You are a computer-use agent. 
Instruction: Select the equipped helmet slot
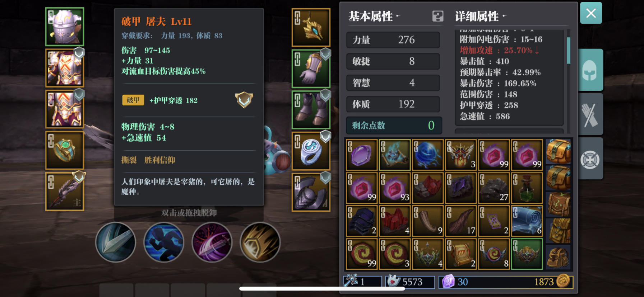(65, 27)
